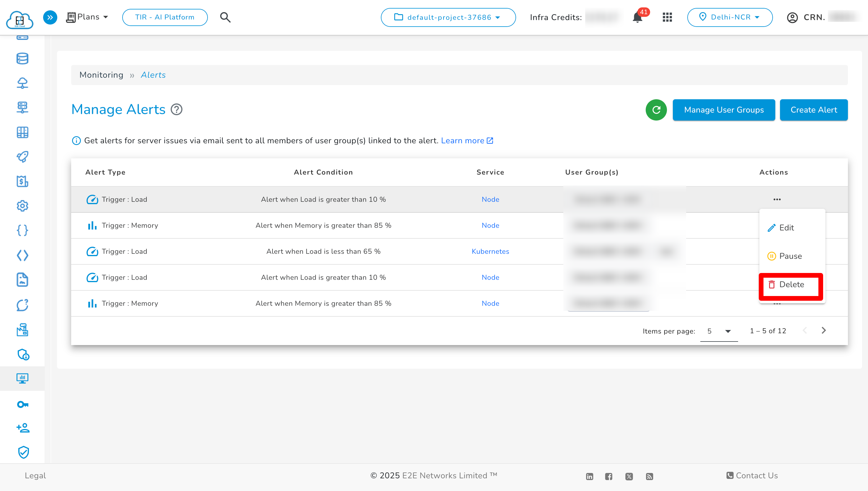Image resolution: width=868 pixels, height=491 pixels.
Task: Open the notifications bell icon
Action: (637, 17)
